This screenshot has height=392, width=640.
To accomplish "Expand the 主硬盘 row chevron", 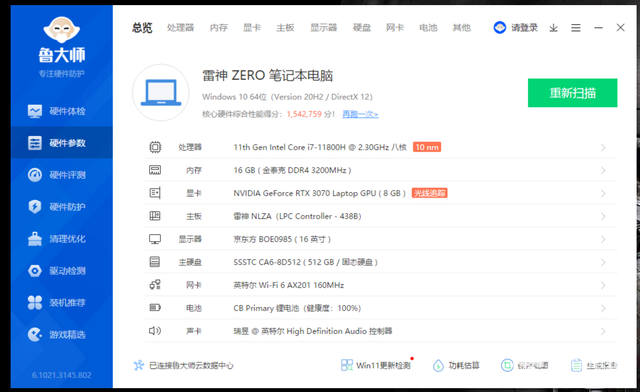I will pos(603,262).
